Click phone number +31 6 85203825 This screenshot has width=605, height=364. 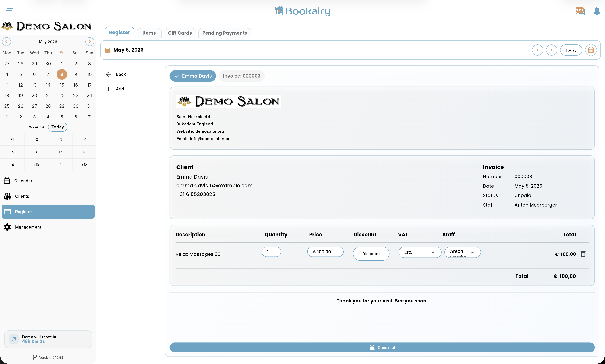196,194
